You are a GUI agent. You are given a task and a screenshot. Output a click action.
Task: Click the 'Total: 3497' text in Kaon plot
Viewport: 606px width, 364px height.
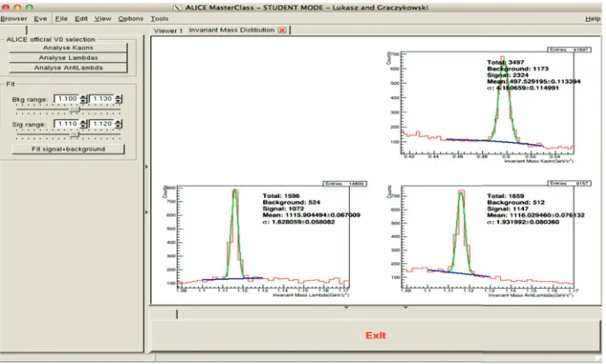(x=505, y=62)
